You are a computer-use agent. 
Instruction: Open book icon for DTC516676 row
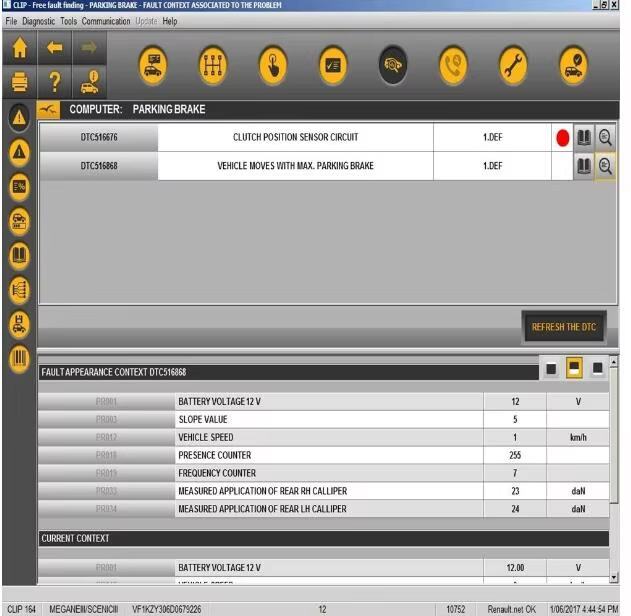(584, 138)
